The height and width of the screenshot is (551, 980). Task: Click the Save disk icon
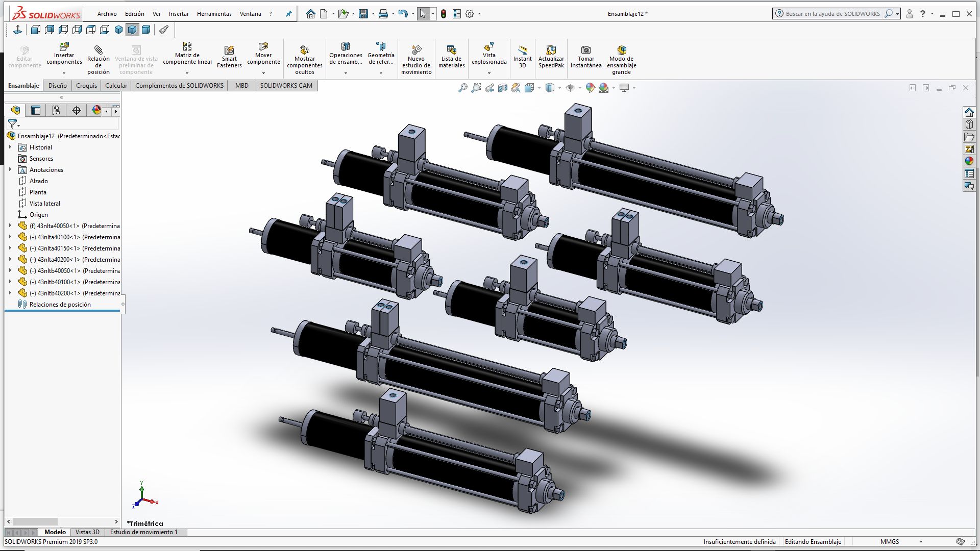tap(363, 14)
